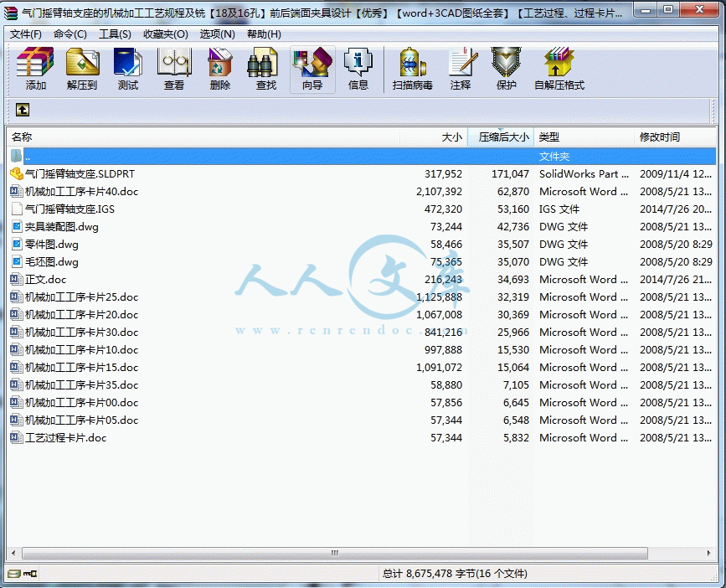Viewport: 726px width, 588px height.
Task: Click icon of 零件图.dwg file
Action: pos(17,244)
